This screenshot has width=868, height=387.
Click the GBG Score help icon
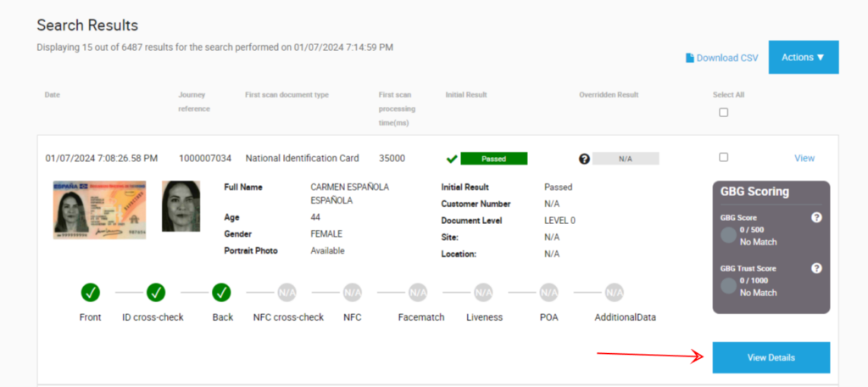click(816, 217)
